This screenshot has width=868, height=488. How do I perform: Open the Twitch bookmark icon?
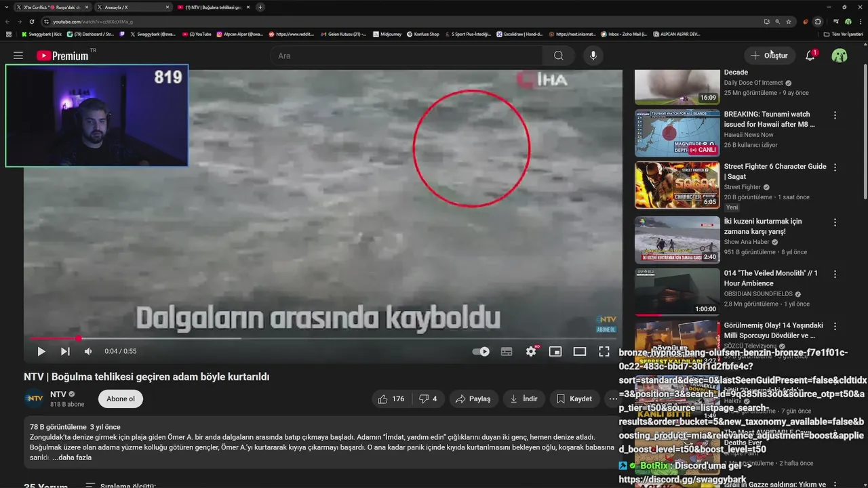tap(123, 34)
